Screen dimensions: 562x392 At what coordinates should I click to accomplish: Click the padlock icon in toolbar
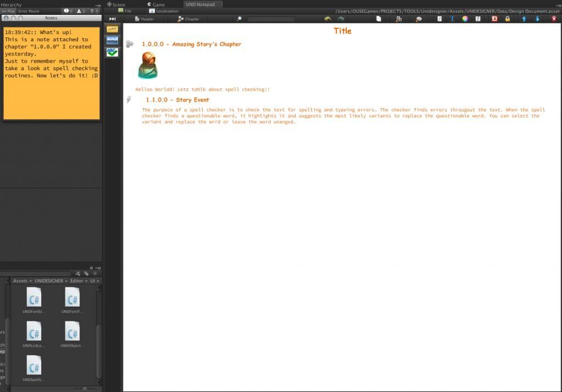coord(507,19)
